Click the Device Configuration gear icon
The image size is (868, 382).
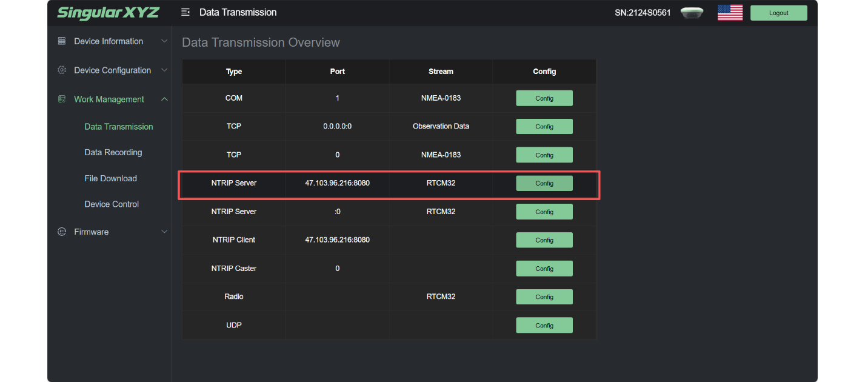point(62,70)
